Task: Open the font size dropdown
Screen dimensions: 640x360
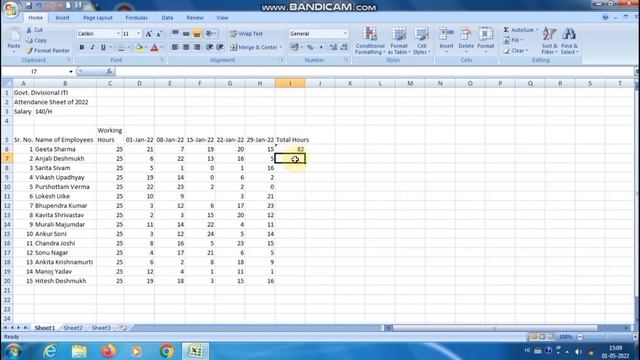Action: pyautogui.click(x=138, y=34)
